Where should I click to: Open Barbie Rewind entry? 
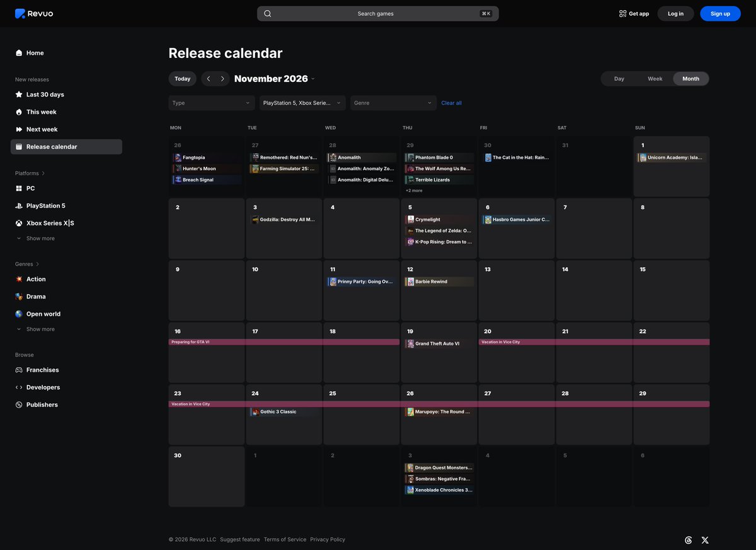[x=439, y=282]
